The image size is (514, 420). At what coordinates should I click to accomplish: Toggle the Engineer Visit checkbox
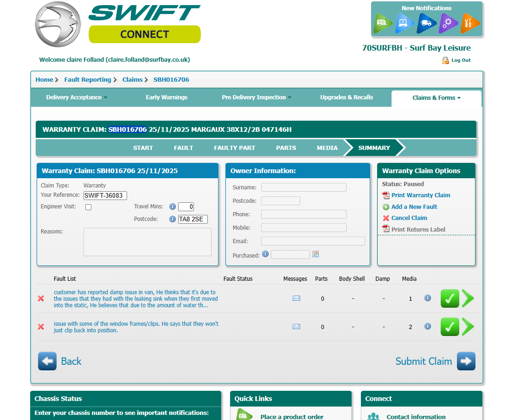coord(88,207)
